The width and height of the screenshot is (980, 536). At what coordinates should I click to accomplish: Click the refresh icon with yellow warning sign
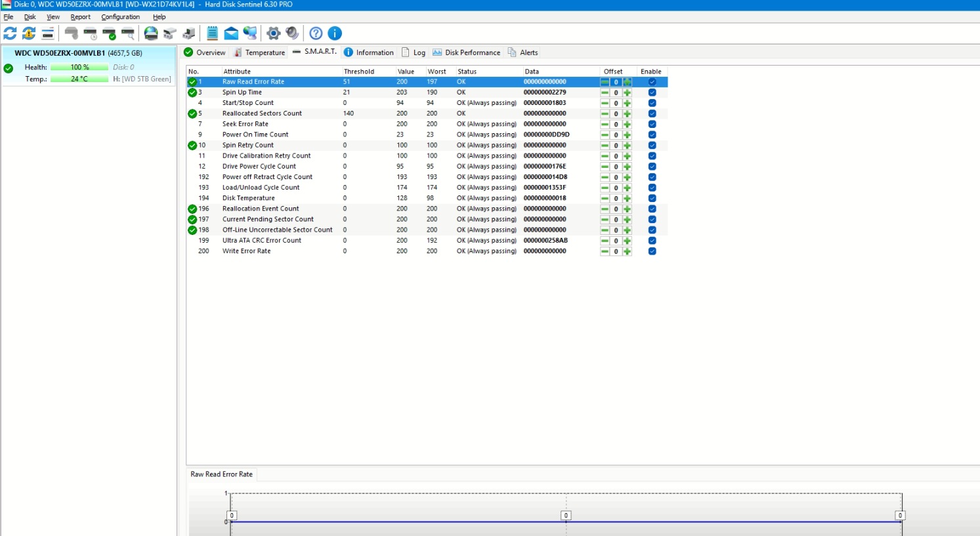(x=29, y=33)
